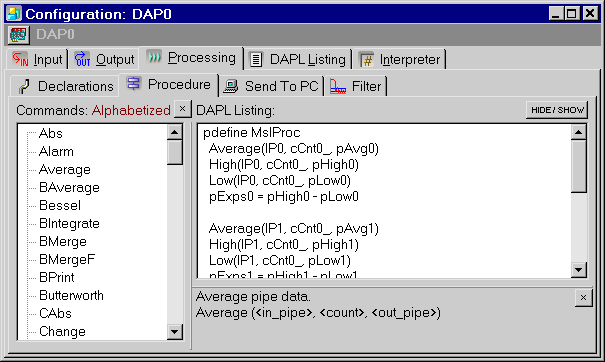Image resolution: width=605 pixels, height=362 pixels.
Task: Click the 'pdefine MslProc' line
Action: click(252, 133)
